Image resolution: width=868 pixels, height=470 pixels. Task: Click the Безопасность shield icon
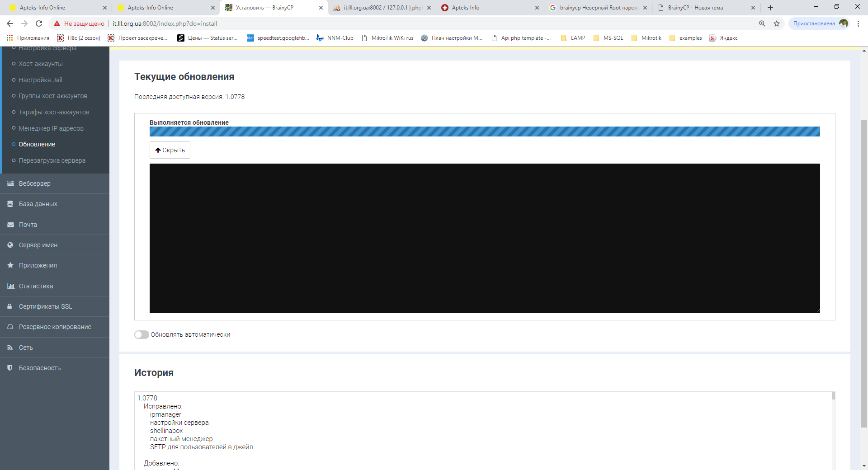[10, 368]
